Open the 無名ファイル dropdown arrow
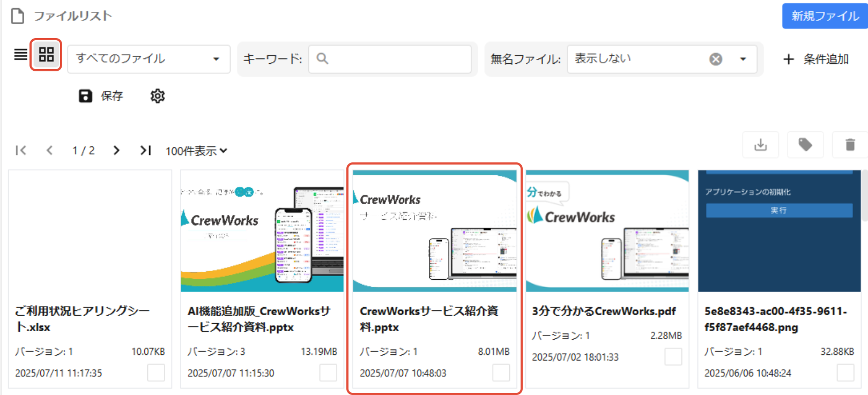868x395 pixels. pos(743,59)
